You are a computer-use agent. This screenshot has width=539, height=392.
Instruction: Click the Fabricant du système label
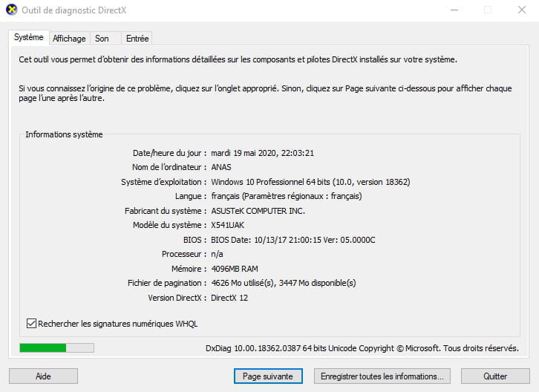pyautogui.click(x=166, y=211)
